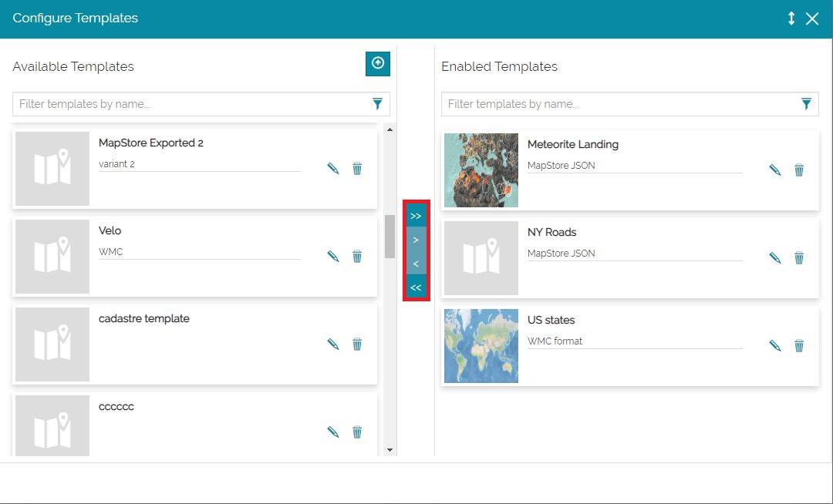This screenshot has width=833, height=504.
Task: Delete the Meteorite Landing template
Action: (799, 170)
